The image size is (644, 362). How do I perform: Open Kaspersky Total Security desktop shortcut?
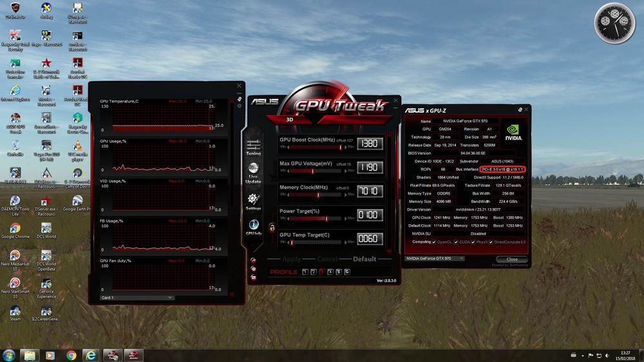pyautogui.click(x=15, y=41)
